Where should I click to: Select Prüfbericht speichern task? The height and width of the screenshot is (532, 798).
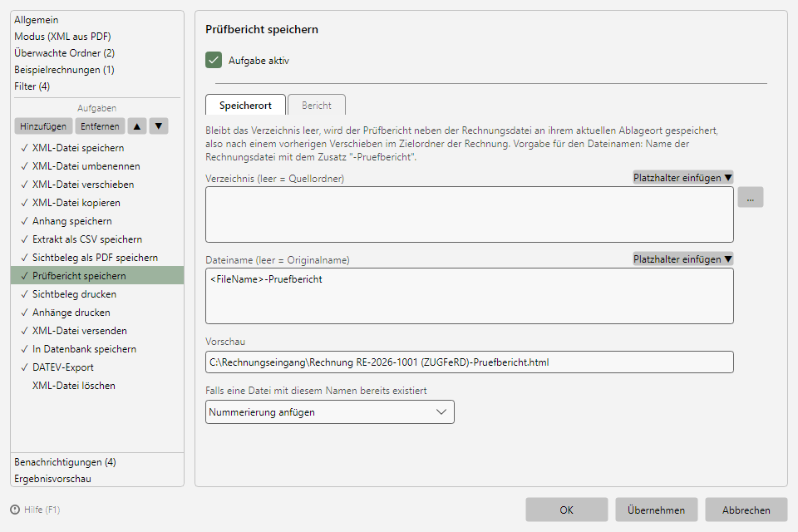click(x=97, y=276)
